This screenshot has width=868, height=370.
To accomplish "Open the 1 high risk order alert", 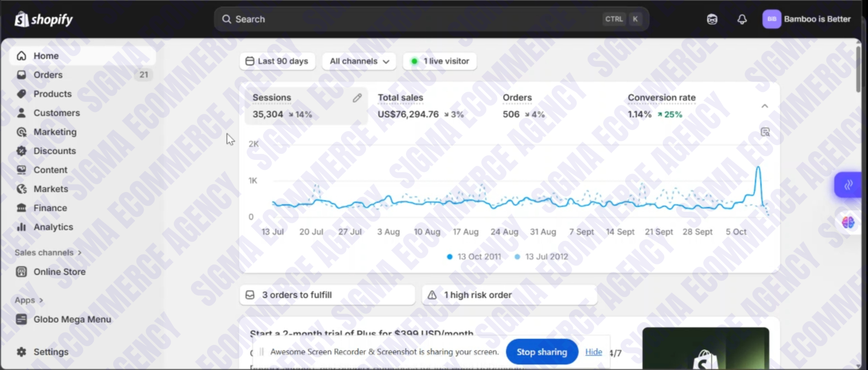I will coord(509,295).
